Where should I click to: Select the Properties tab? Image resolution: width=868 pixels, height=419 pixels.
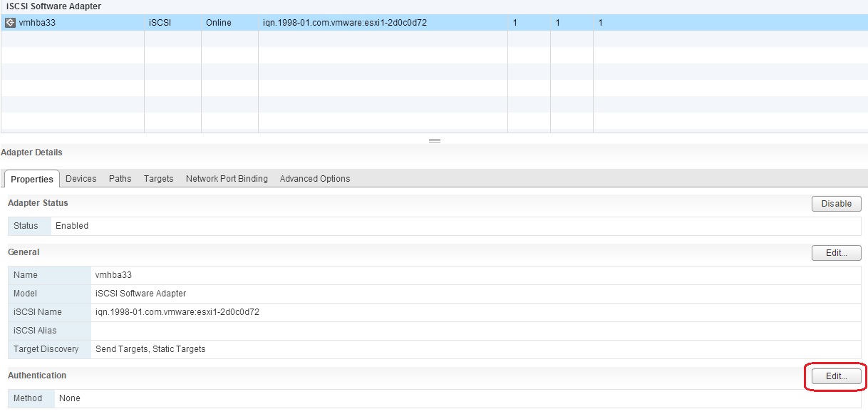click(31, 179)
